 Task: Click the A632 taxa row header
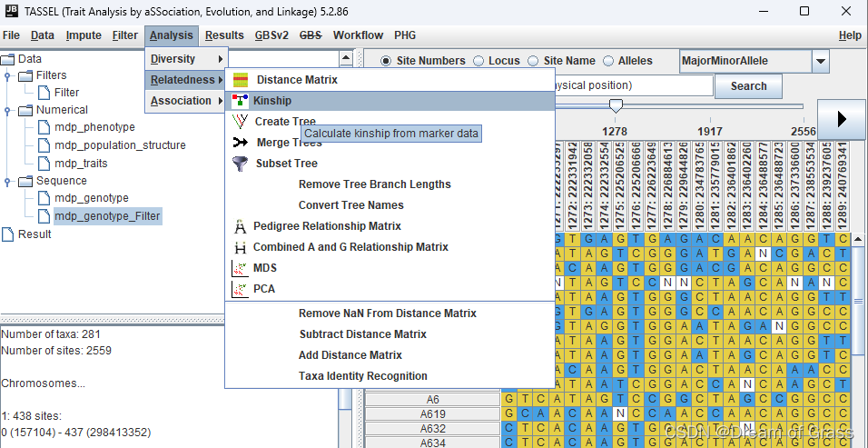tap(432, 429)
